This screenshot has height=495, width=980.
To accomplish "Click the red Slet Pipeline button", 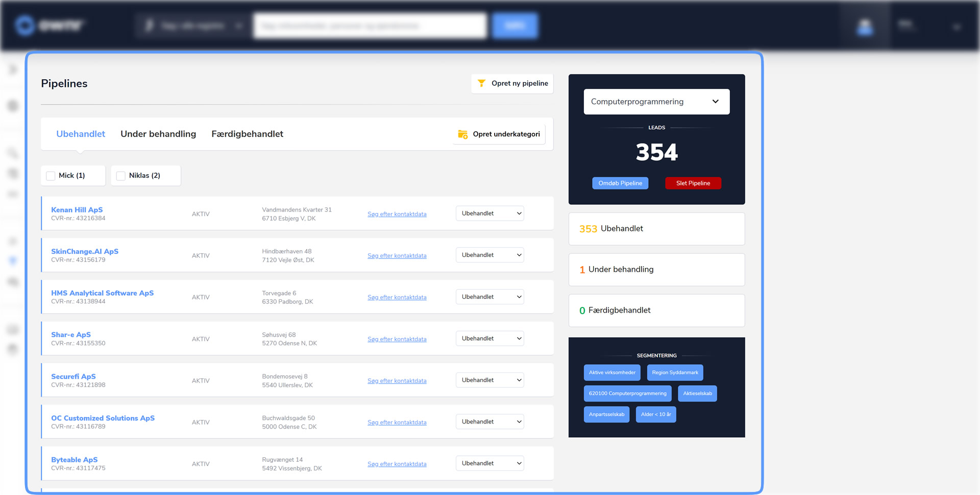I will 693,183.
